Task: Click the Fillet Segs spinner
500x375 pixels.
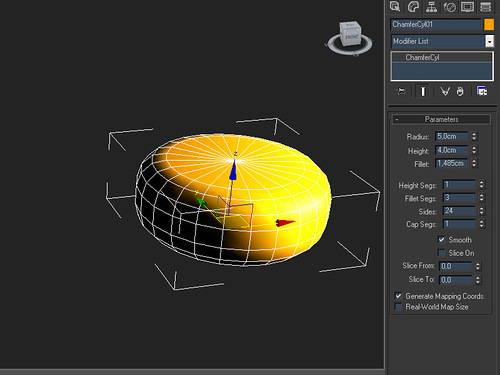Action: [481, 198]
